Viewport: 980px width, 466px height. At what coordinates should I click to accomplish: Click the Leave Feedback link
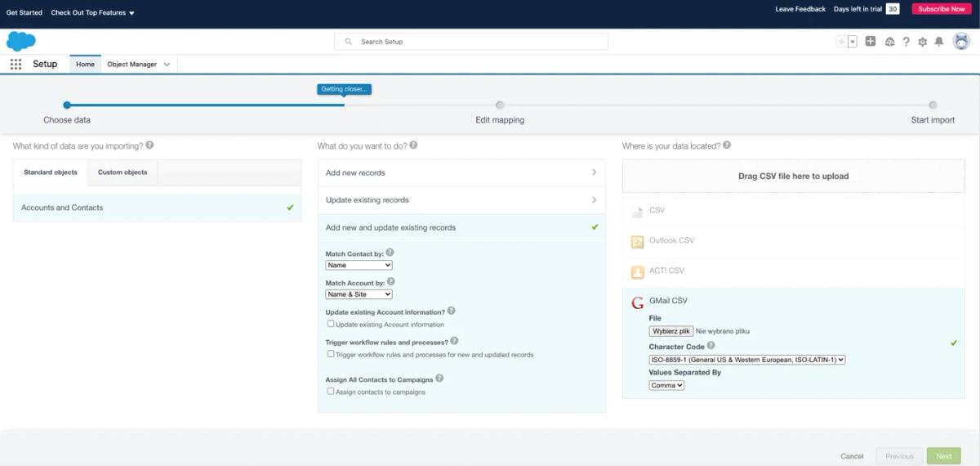[x=800, y=9]
